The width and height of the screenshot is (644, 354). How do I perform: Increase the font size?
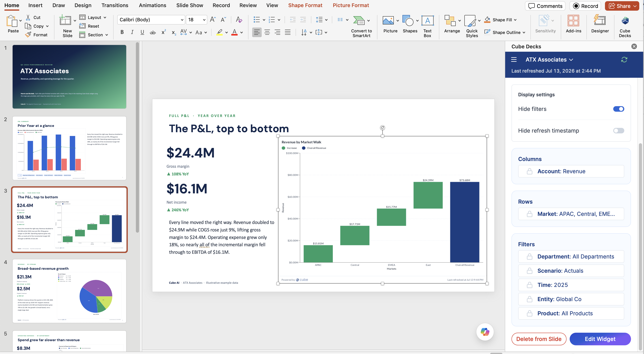coord(213,20)
